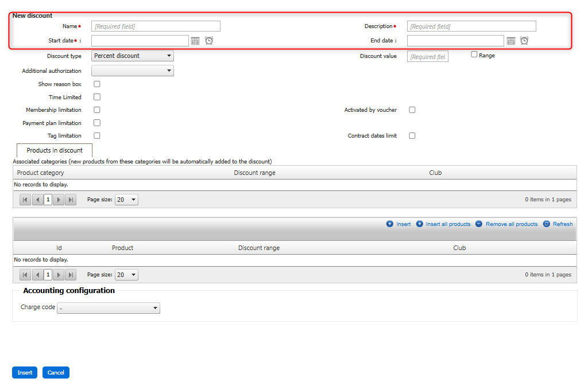Select the Products in discount tab

point(55,150)
